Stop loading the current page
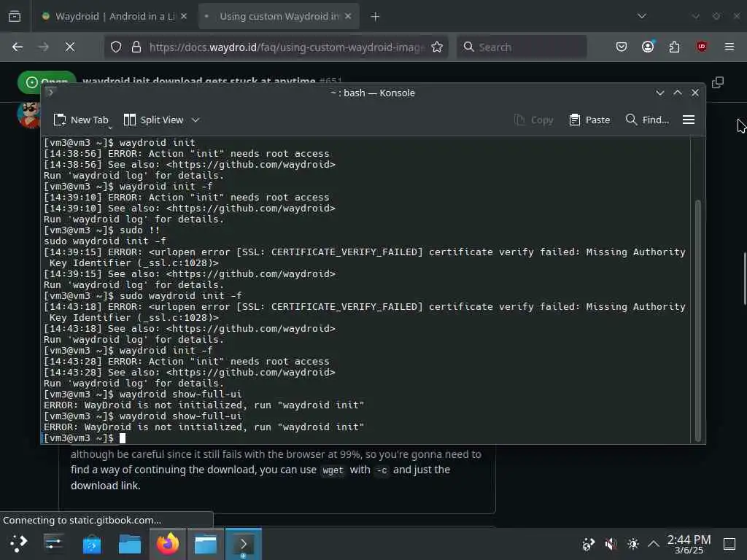The height and width of the screenshot is (560, 747). [70, 47]
